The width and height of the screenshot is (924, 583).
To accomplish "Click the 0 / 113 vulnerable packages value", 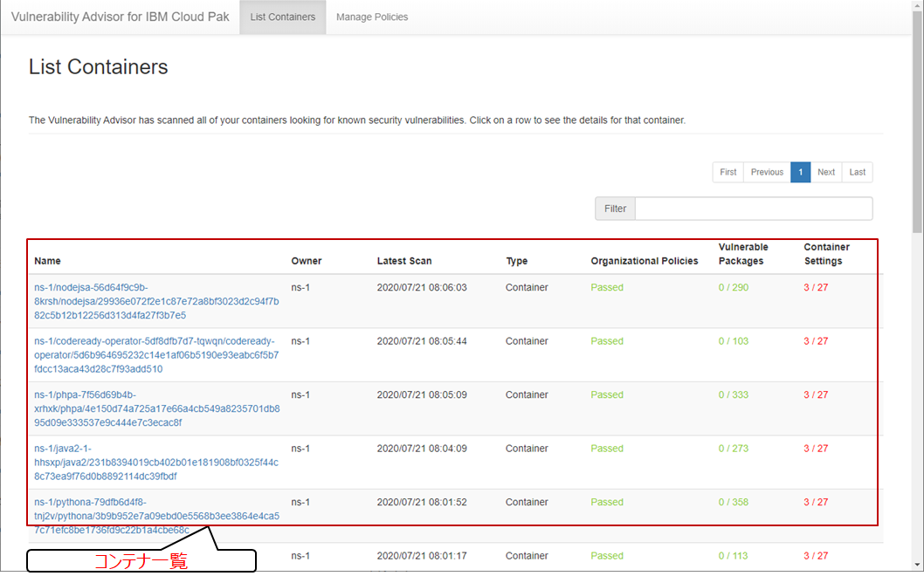I will click(733, 555).
